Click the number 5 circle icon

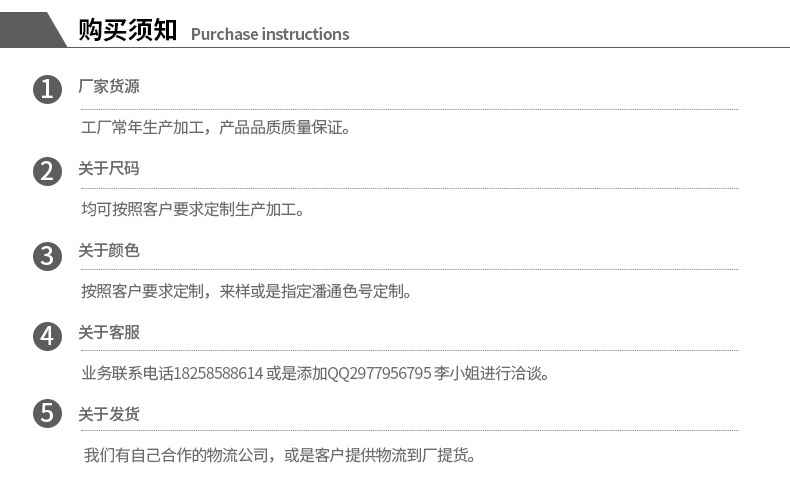tap(47, 413)
